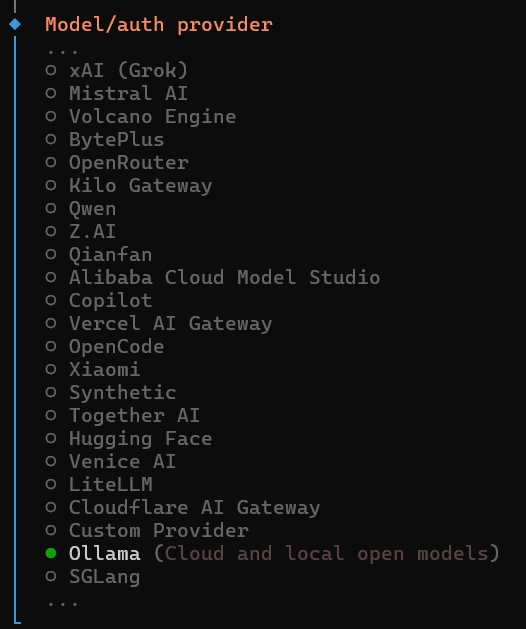Select Custom Provider option
Viewport: 526px width, 629px height.
pyautogui.click(x=147, y=531)
